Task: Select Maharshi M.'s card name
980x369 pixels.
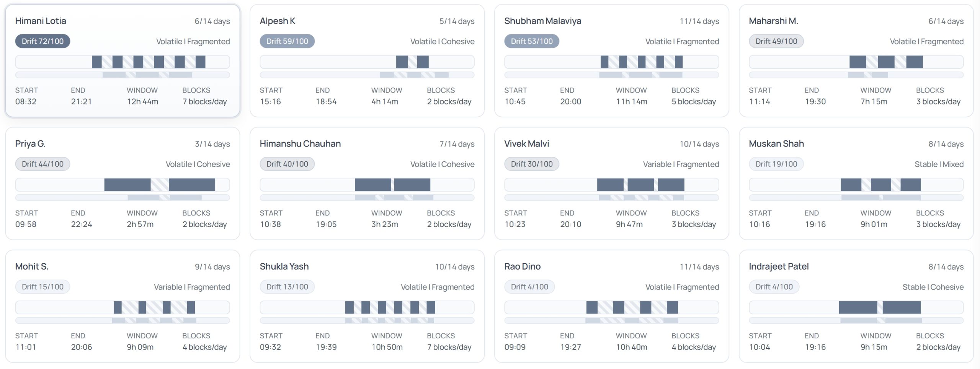Action: [773, 21]
